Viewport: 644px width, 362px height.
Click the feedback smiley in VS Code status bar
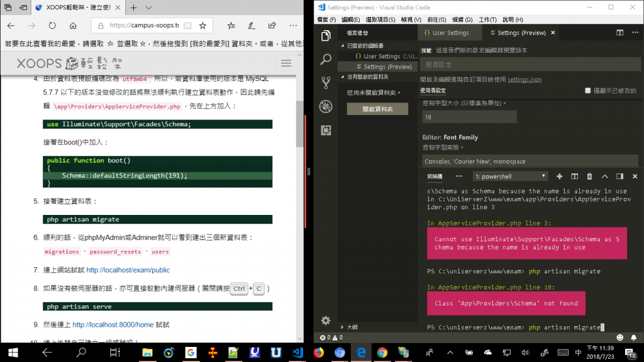(619, 337)
